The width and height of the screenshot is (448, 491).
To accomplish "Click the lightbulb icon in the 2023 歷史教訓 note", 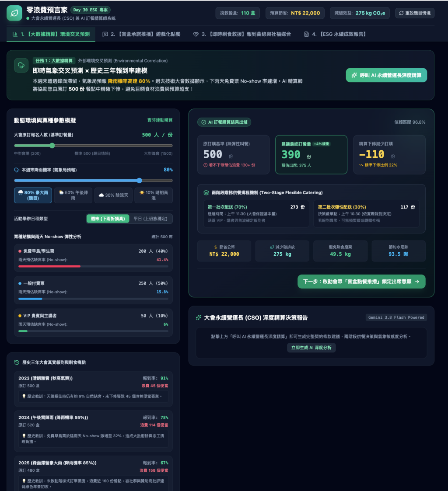I will tap(24, 396).
